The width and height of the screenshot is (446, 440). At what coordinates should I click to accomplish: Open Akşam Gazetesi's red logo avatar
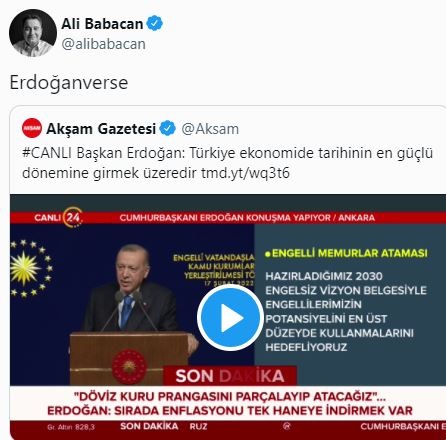(x=32, y=128)
